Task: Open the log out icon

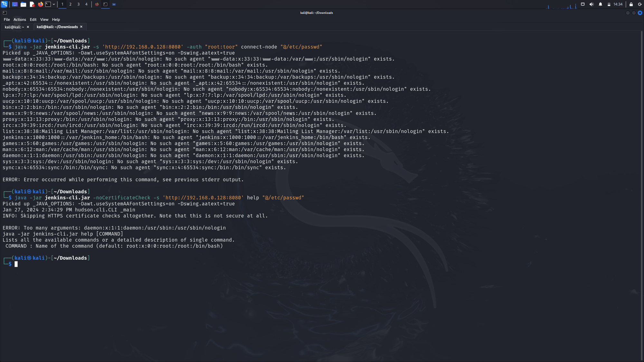Action: pyautogui.click(x=640, y=4)
